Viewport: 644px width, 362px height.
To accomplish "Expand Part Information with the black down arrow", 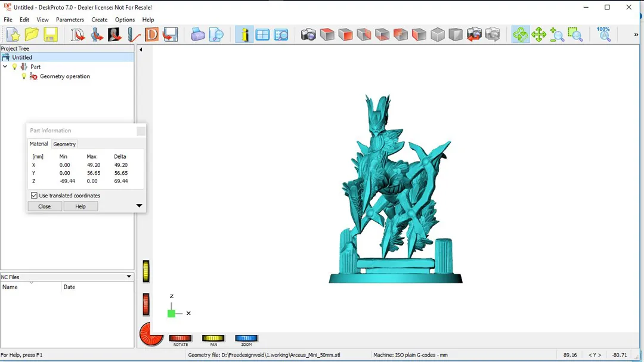I will (139, 205).
